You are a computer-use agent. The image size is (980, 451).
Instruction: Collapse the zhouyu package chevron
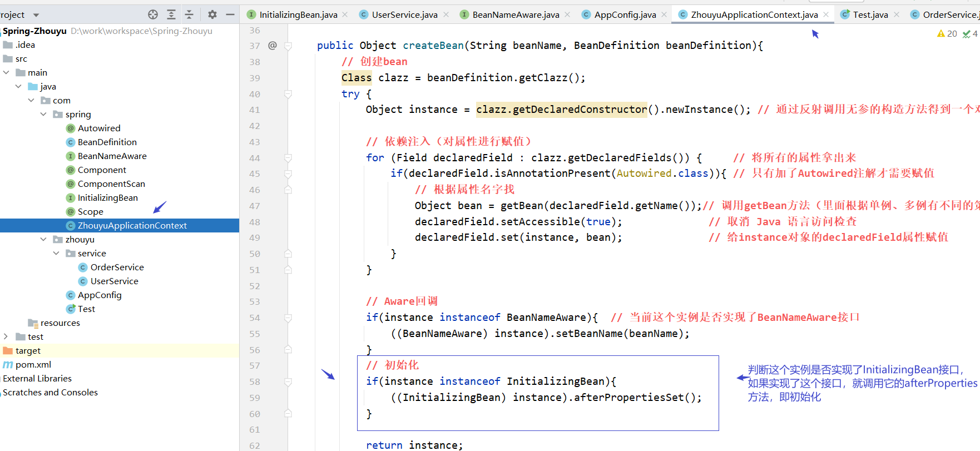pyautogui.click(x=43, y=239)
